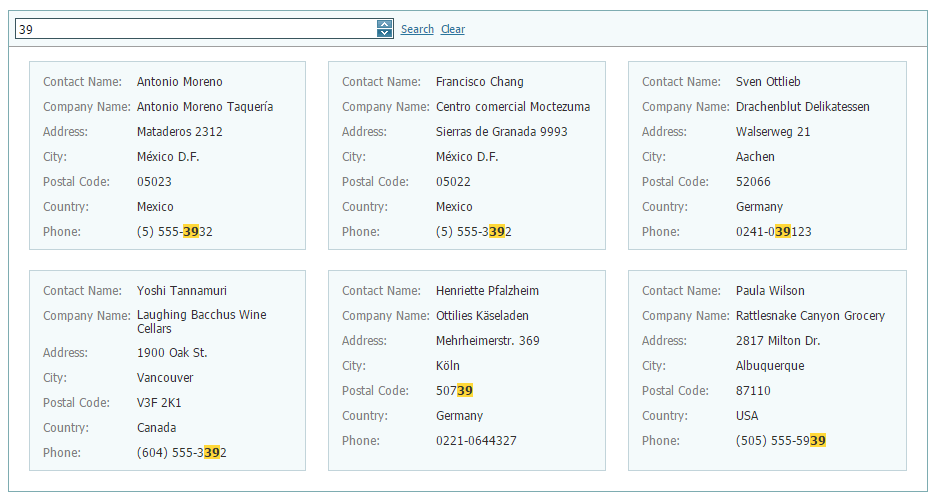
Task: Click phone (505) 555-5939
Action: (781, 441)
